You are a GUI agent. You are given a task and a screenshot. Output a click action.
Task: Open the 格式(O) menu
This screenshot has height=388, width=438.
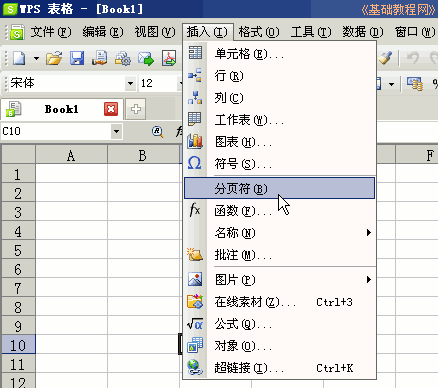click(259, 32)
